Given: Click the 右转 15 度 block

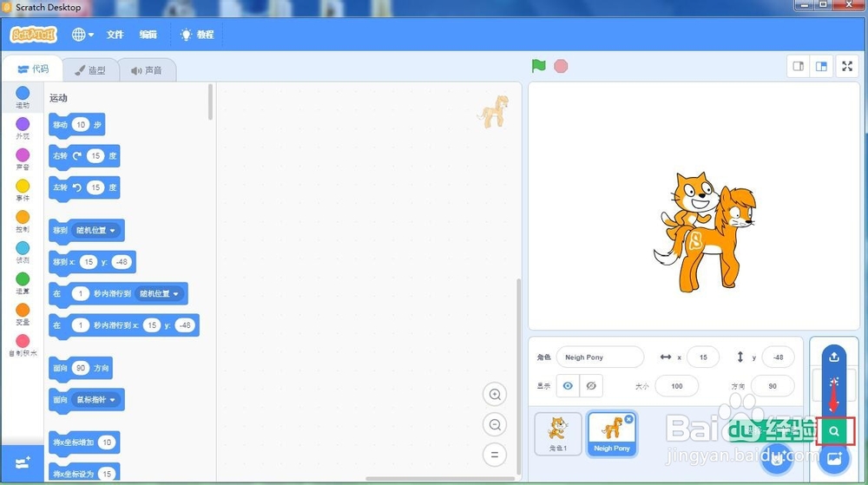Looking at the screenshot, I should [x=84, y=156].
